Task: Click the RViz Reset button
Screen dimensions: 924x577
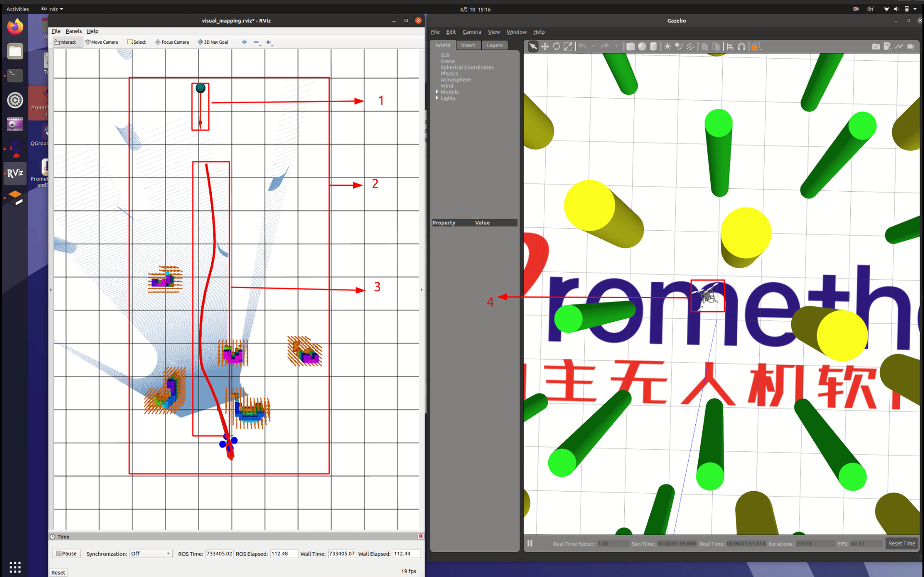Action: [58, 572]
